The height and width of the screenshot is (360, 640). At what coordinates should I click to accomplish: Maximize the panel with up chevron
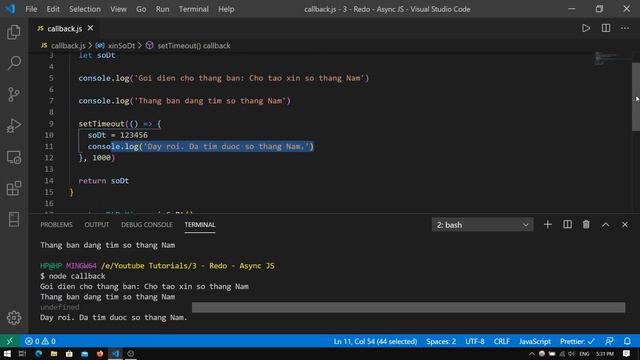pos(606,224)
